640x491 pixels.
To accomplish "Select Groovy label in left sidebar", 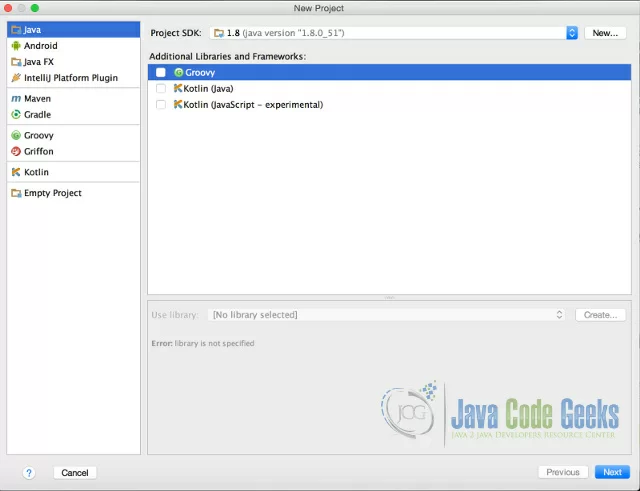I will tap(39, 136).
